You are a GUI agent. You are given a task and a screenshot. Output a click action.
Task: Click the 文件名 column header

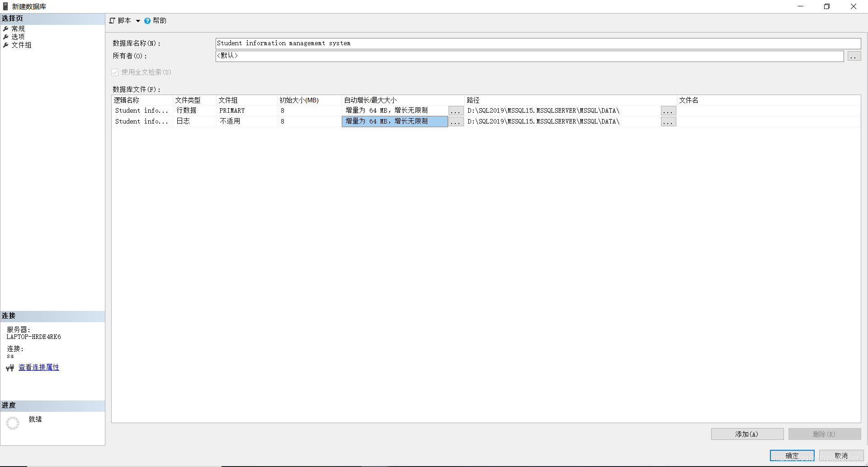769,100
